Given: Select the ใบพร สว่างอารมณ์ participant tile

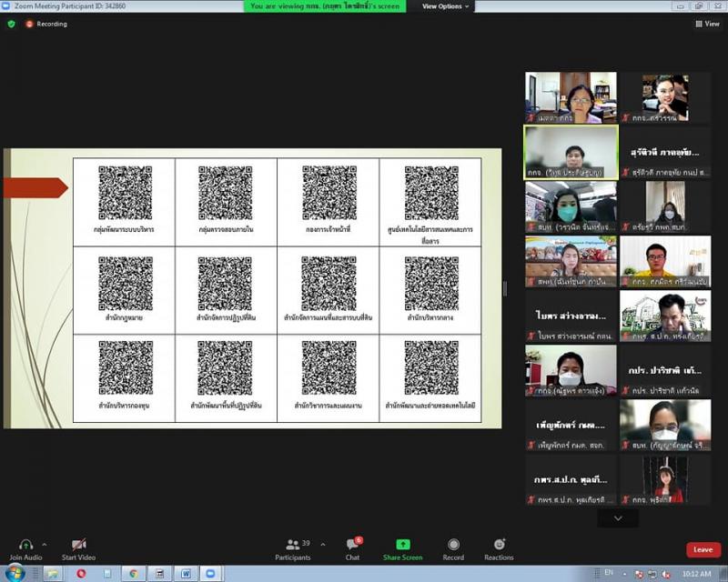Looking at the screenshot, I should tap(571, 316).
